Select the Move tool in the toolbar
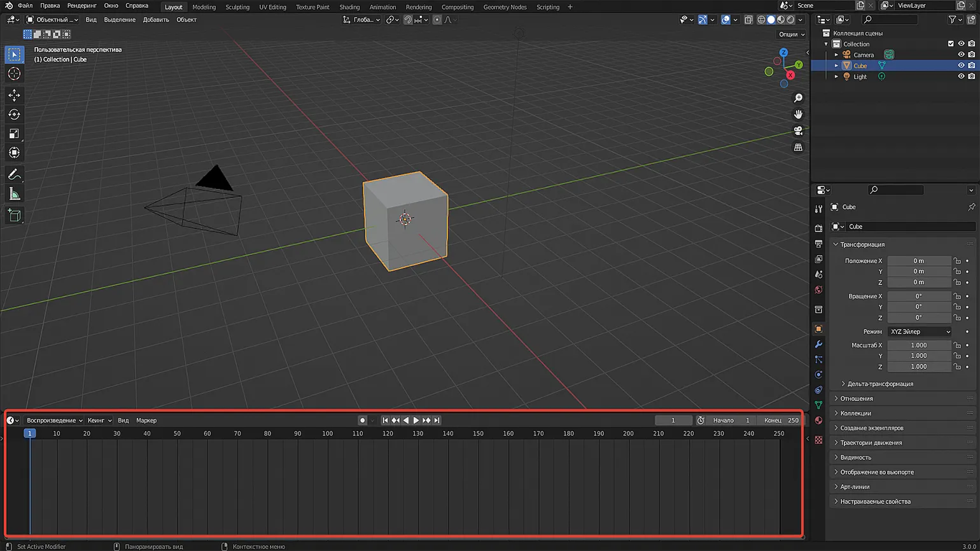This screenshot has width=980, height=551. click(x=14, y=95)
